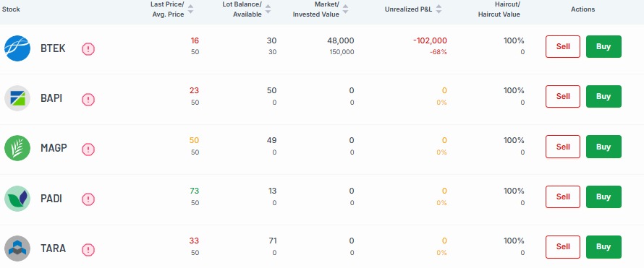The width and height of the screenshot is (644, 268).
Task: Sort by Unrealized P&L column
Action: click(x=438, y=9)
